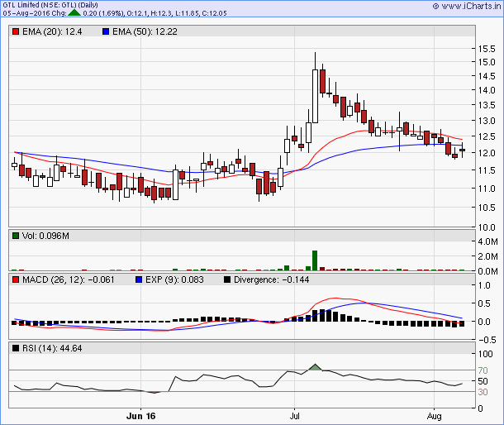Click the black Divergence legend swatch
This screenshot has width=504, height=425.
(x=227, y=279)
